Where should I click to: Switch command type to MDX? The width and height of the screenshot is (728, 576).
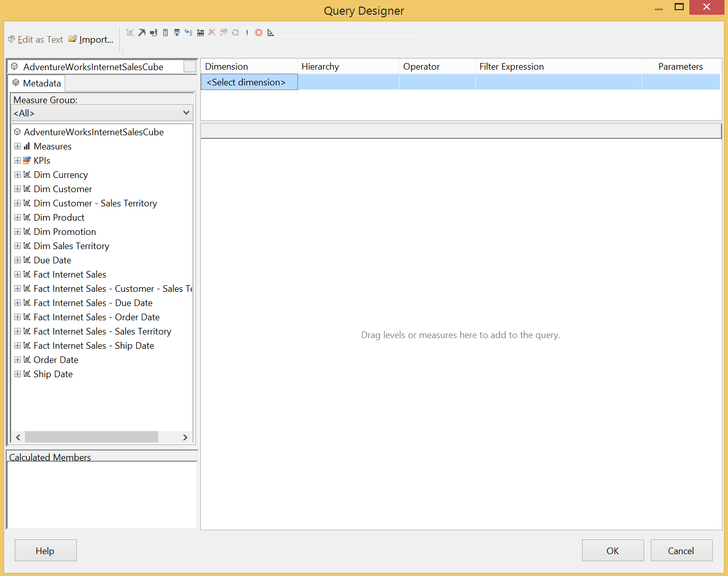pyautogui.click(x=130, y=33)
